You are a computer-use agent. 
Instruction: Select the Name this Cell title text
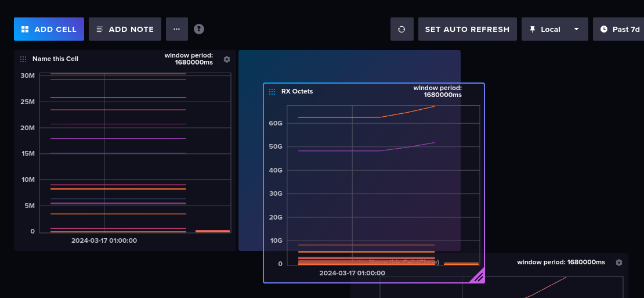[x=55, y=59]
